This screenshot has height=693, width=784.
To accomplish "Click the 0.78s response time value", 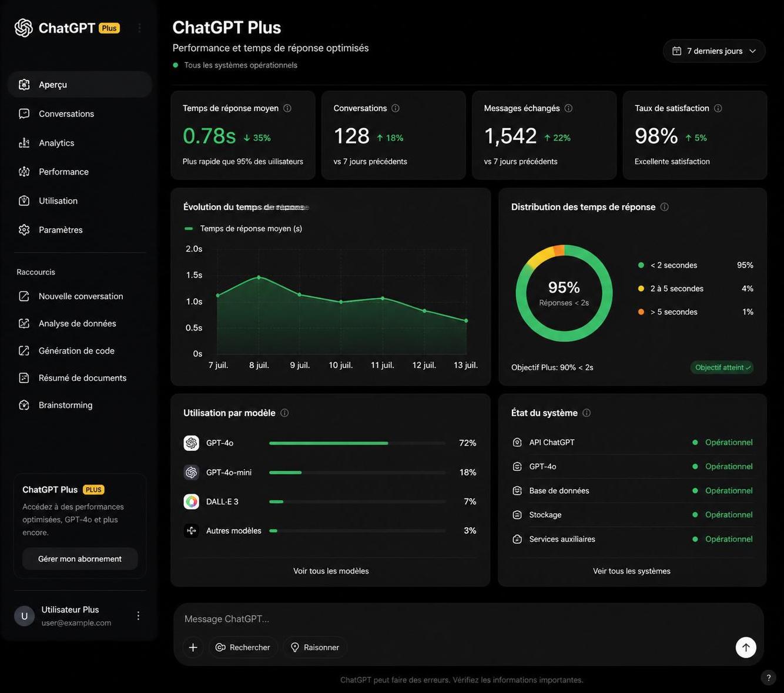I will coord(209,136).
